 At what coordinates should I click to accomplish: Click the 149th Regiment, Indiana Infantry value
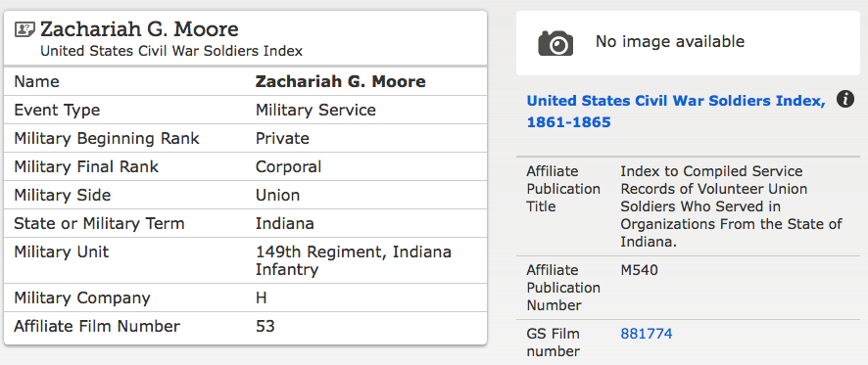354,260
